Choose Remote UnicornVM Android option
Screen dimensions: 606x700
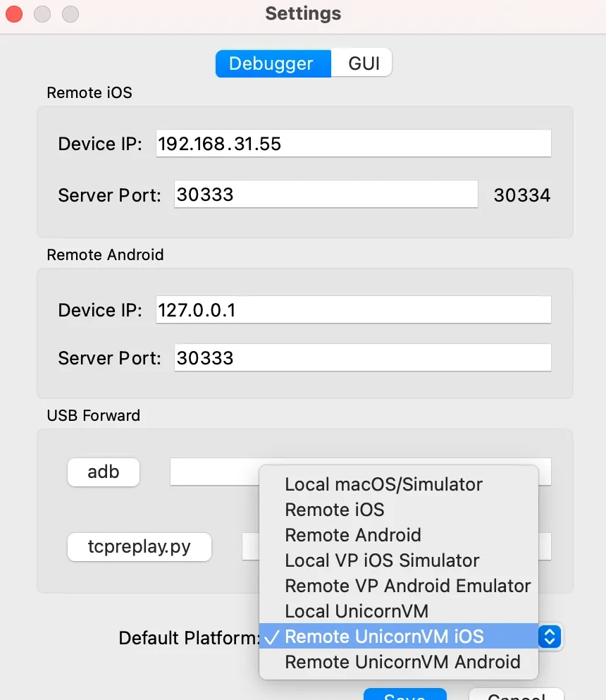coord(399,662)
